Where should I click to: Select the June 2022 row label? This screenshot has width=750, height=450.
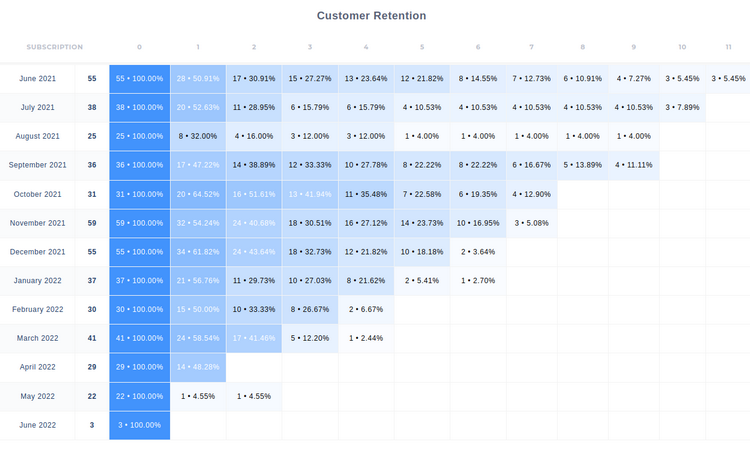[x=37, y=425]
